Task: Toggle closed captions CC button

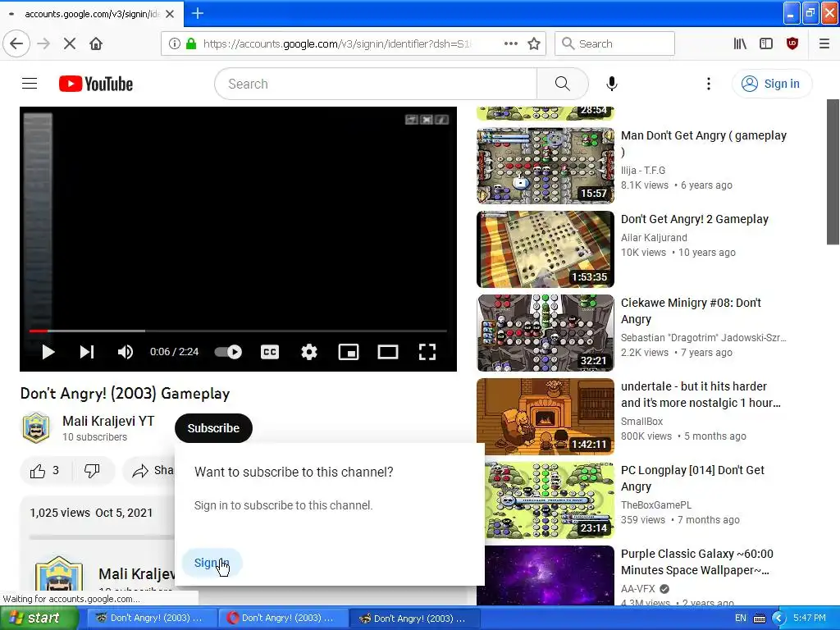Action: pos(269,352)
